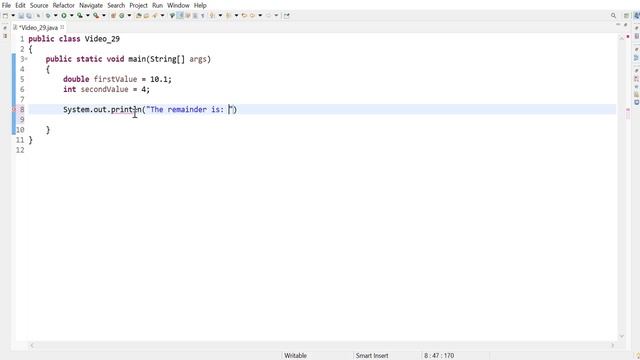Click the Last Edit Location icon
The image size is (640, 360).
point(244,16)
